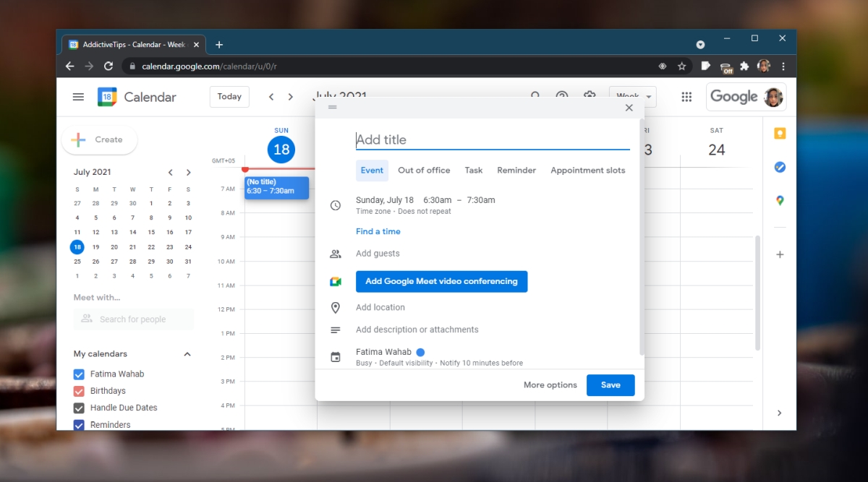Image resolution: width=868 pixels, height=482 pixels.
Task: Next month arrow in mini calendar
Action: click(189, 172)
